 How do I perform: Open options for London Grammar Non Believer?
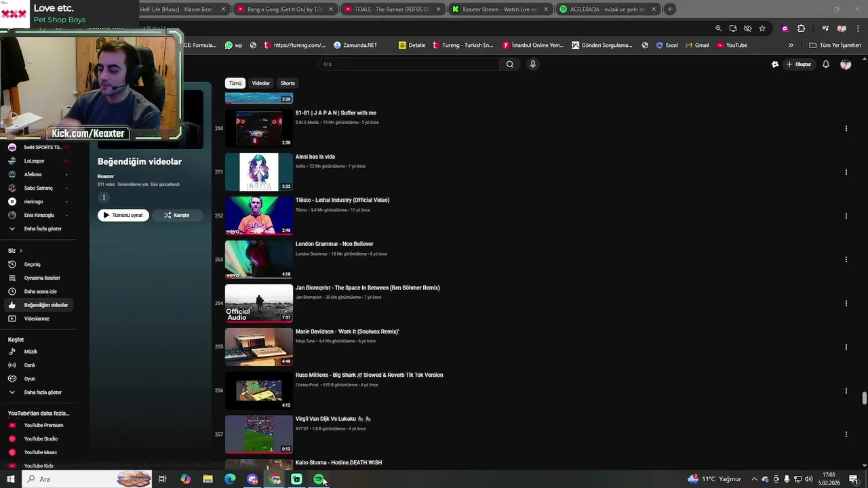coord(846,260)
